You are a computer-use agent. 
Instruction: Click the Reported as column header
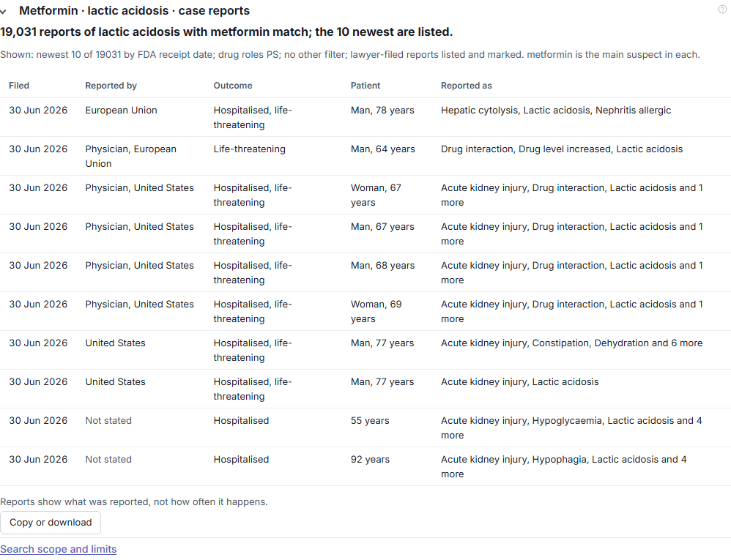click(466, 86)
